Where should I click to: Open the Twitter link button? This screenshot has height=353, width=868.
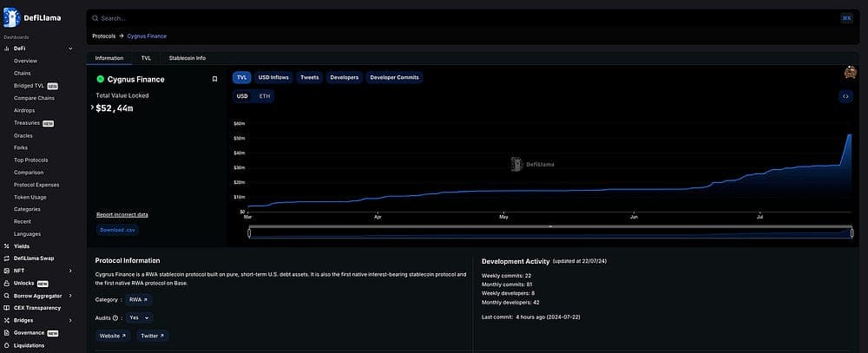tap(152, 336)
